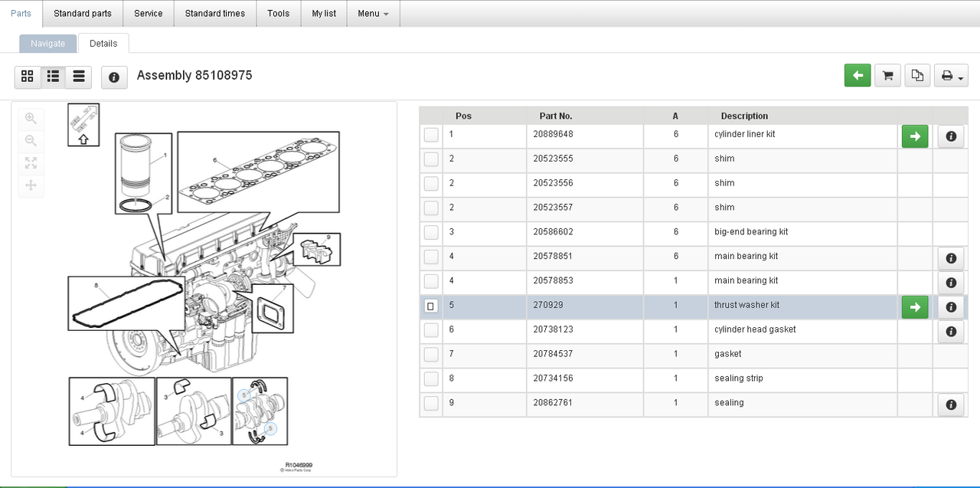
Task: Check the box for big-end bearing kit
Action: point(431,232)
